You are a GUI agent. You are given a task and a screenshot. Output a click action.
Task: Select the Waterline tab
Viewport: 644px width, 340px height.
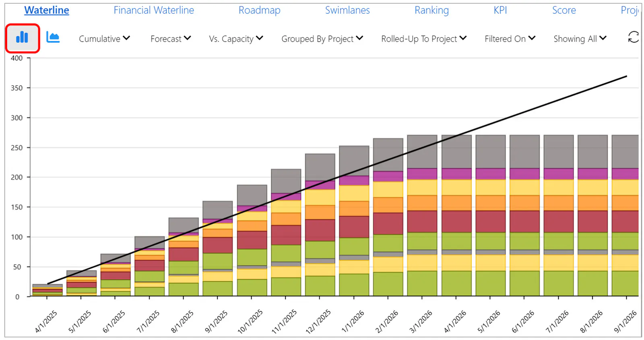coord(47,10)
